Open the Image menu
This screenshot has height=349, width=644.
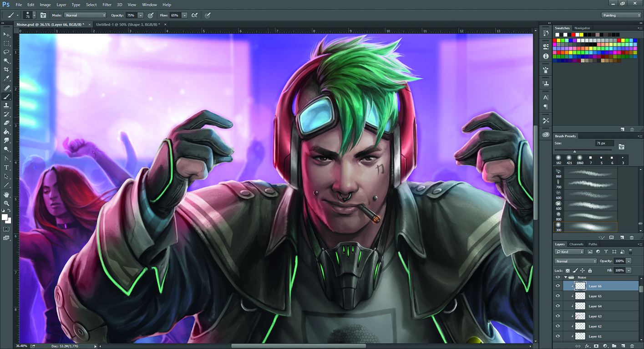pos(45,5)
